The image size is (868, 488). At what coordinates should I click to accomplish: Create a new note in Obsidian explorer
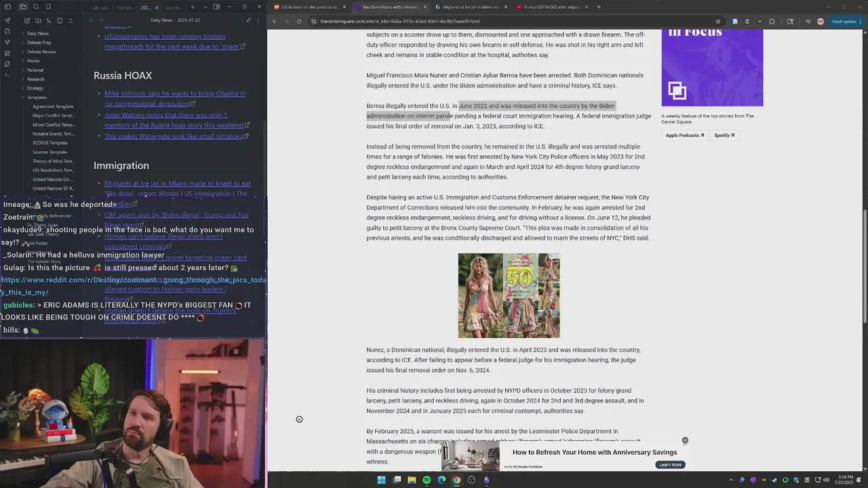click(27, 20)
